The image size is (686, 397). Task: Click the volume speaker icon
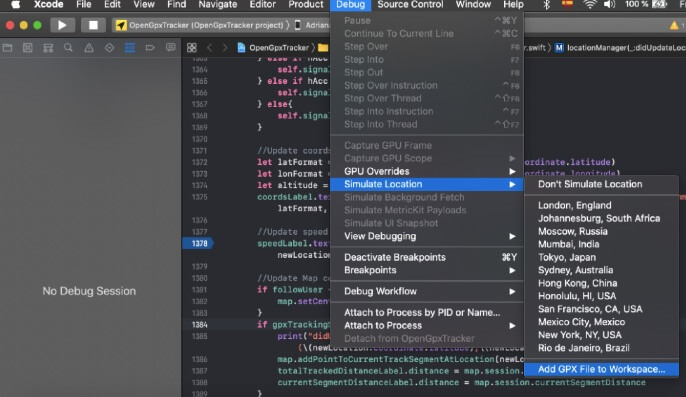click(609, 5)
